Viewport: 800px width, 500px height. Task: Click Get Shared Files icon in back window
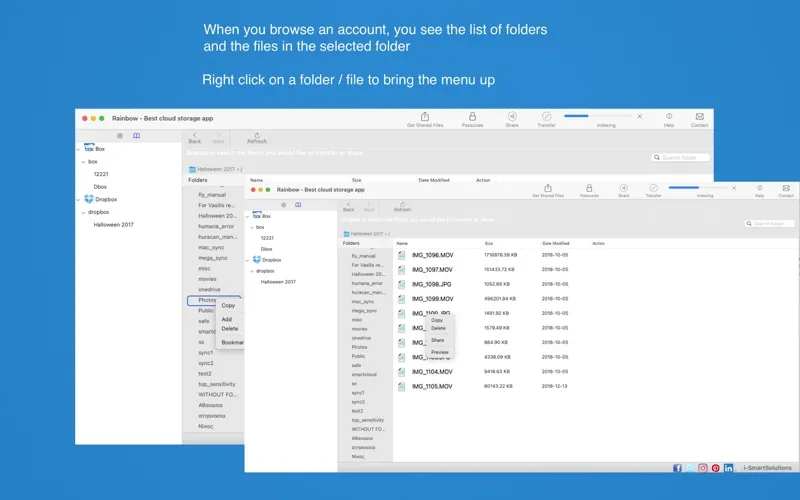424,116
